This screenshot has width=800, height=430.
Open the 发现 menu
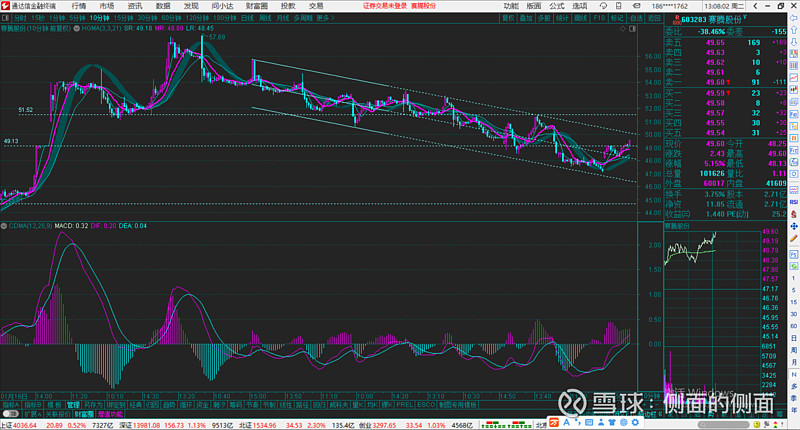pos(191,6)
